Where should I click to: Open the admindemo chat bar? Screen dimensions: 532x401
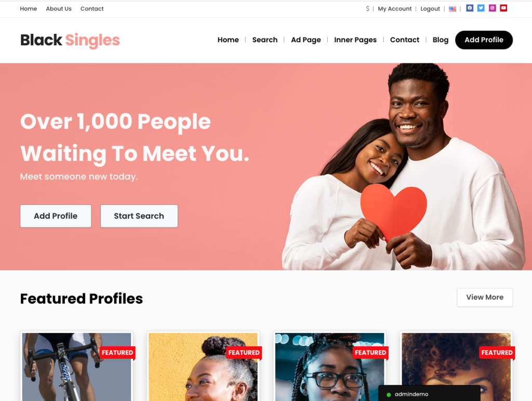click(429, 394)
